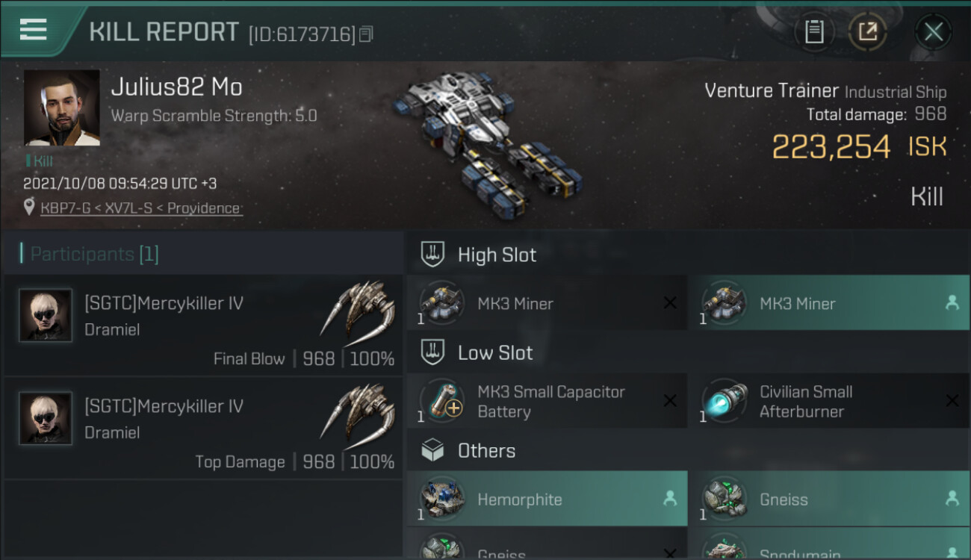Copy the kill report ID icon
The image size is (971, 560).
click(x=366, y=34)
